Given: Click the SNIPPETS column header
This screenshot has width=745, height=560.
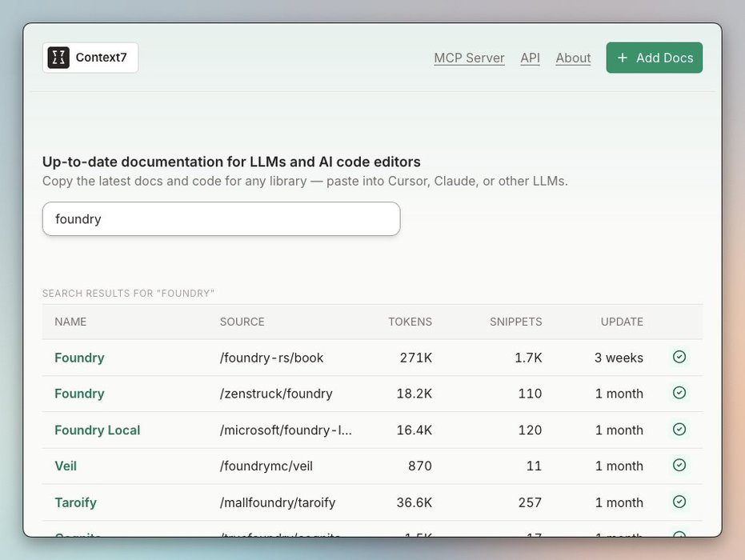Looking at the screenshot, I should (x=516, y=322).
